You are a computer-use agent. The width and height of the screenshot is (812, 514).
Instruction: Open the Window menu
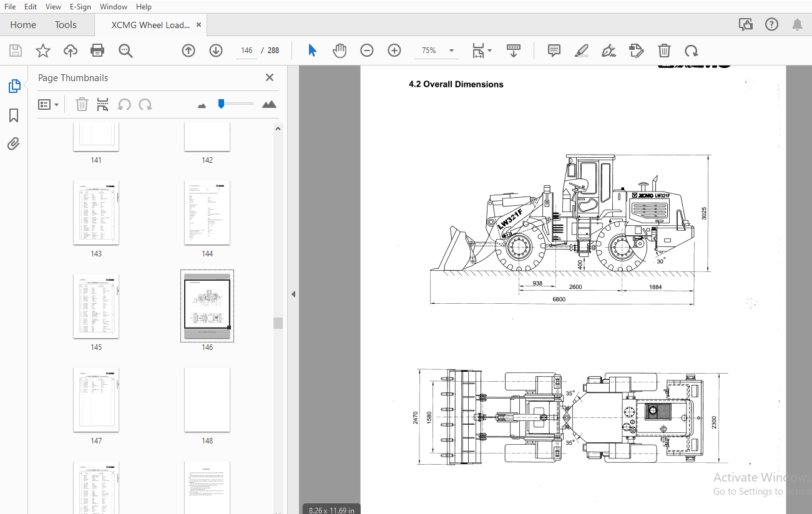click(x=114, y=7)
